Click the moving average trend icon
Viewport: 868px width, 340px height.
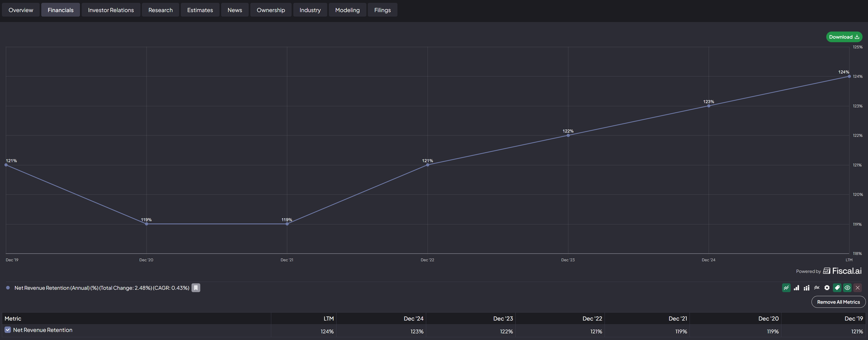click(817, 288)
